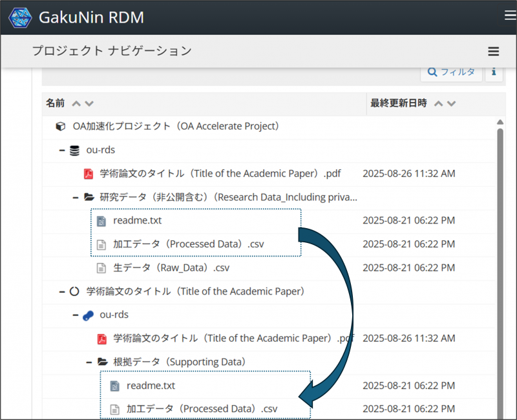This screenshot has width=517, height=420.
Task: Collapse the 学術論文のタイトル component node
Action: (62, 291)
